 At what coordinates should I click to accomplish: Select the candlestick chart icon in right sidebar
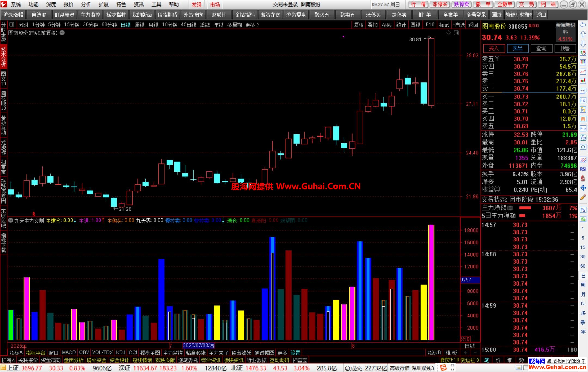[x=583, y=81]
